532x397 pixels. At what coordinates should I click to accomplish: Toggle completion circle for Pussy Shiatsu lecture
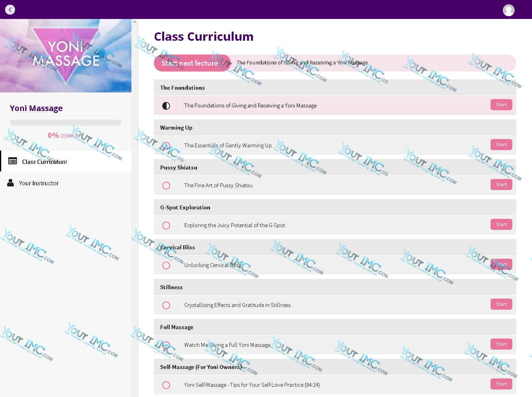coord(166,186)
